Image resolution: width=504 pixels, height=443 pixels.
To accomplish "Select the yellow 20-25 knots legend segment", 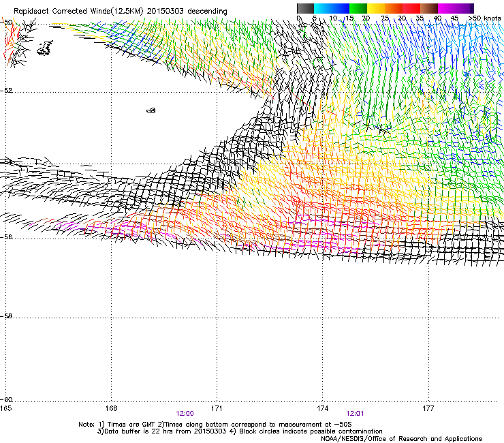I will 376,8.
